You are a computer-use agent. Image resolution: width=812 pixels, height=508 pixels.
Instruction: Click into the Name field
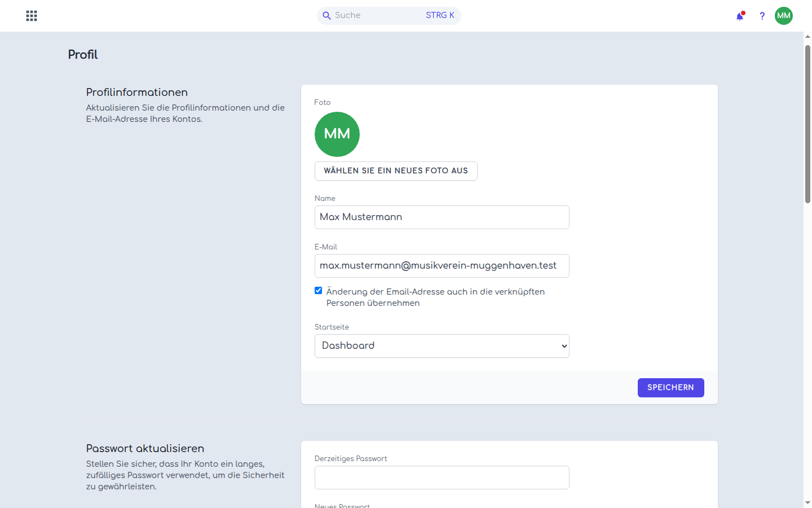tap(442, 217)
